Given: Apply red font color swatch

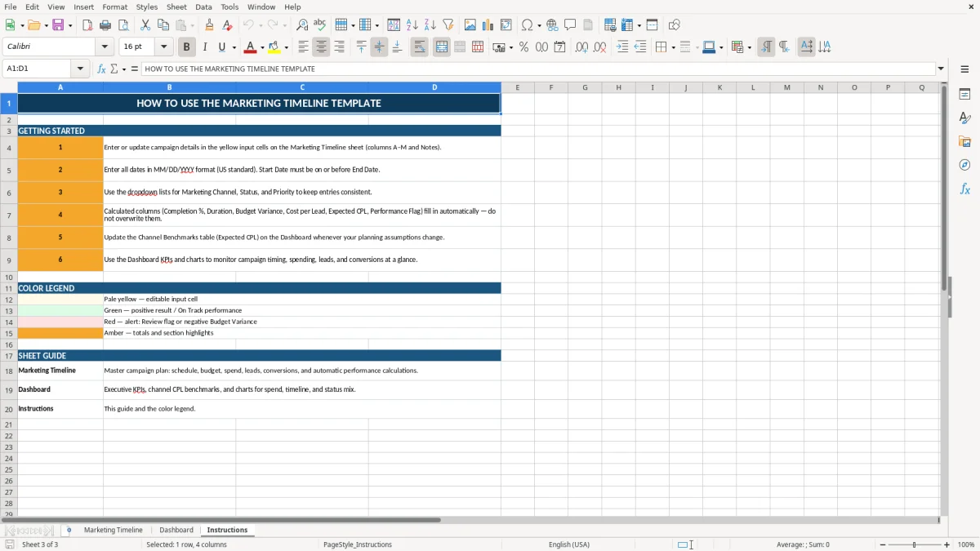Looking at the screenshot, I should [251, 47].
